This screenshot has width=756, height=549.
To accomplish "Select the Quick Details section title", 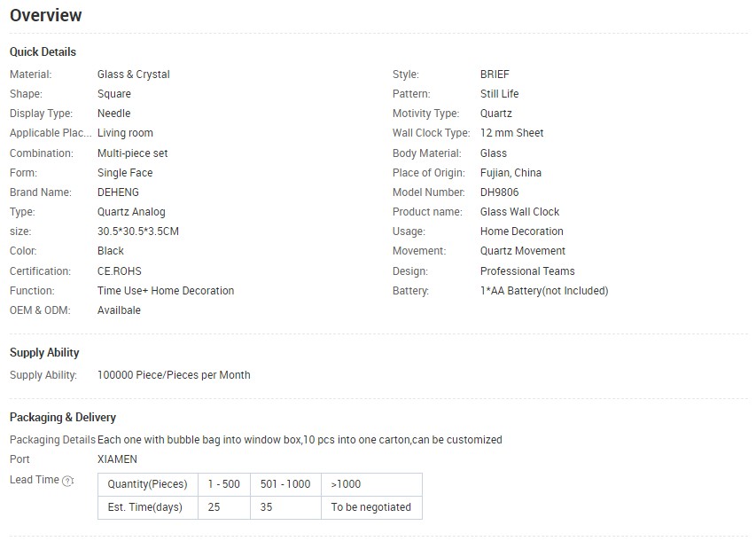I will [x=43, y=51].
